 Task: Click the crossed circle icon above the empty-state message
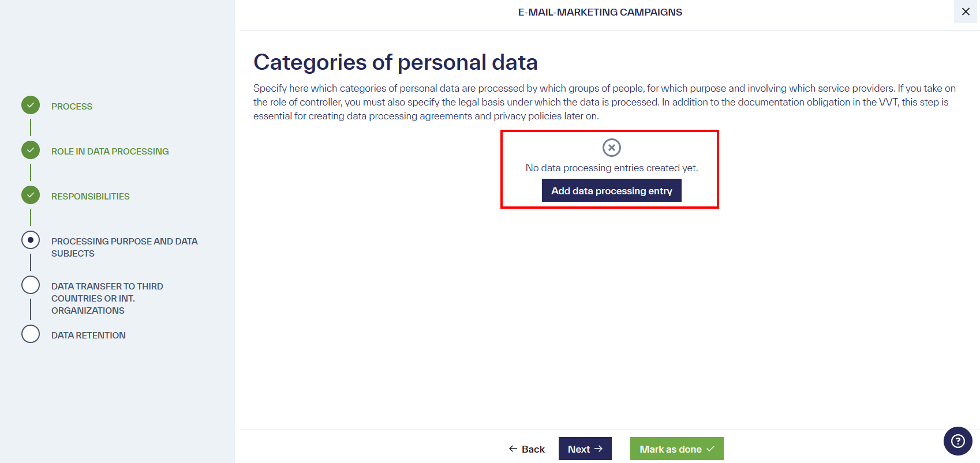pos(611,148)
